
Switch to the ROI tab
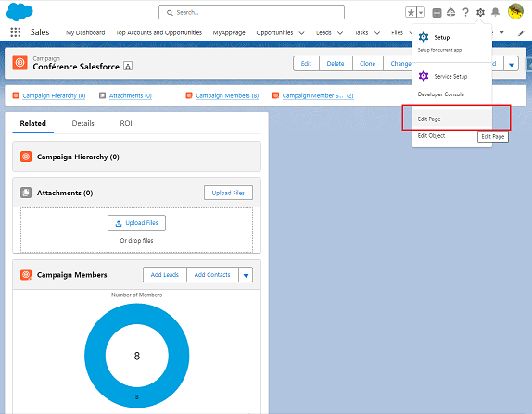click(126, 123)
